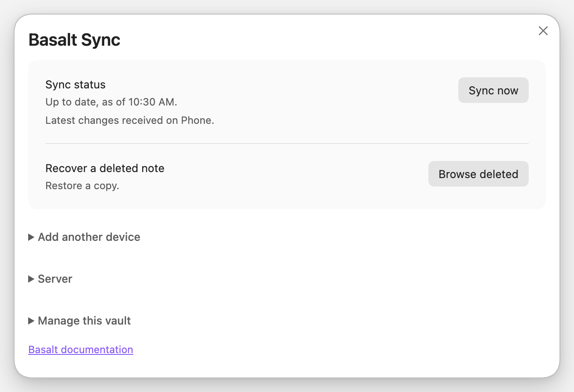Click 'Latest changes received on Phone.' text

point(130,120)
